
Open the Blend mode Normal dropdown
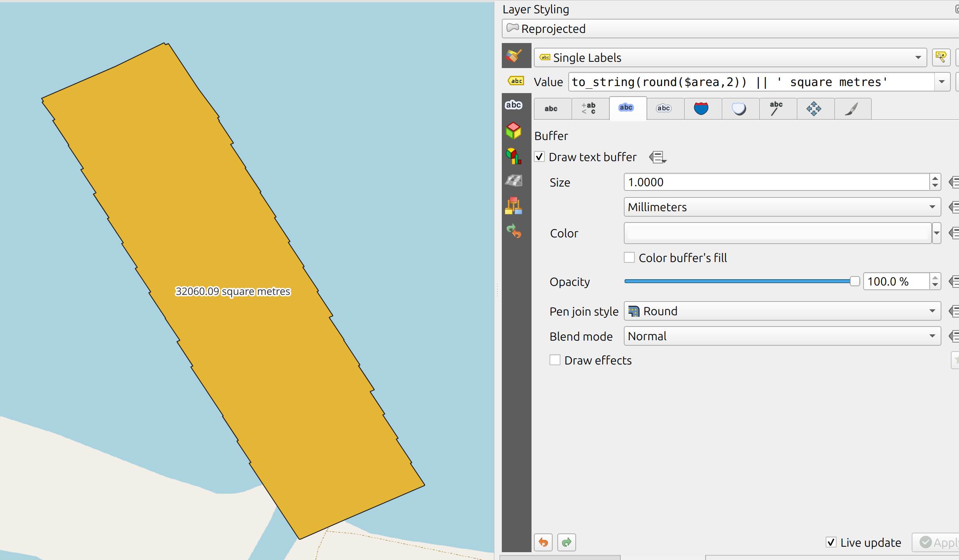point(782,336)
